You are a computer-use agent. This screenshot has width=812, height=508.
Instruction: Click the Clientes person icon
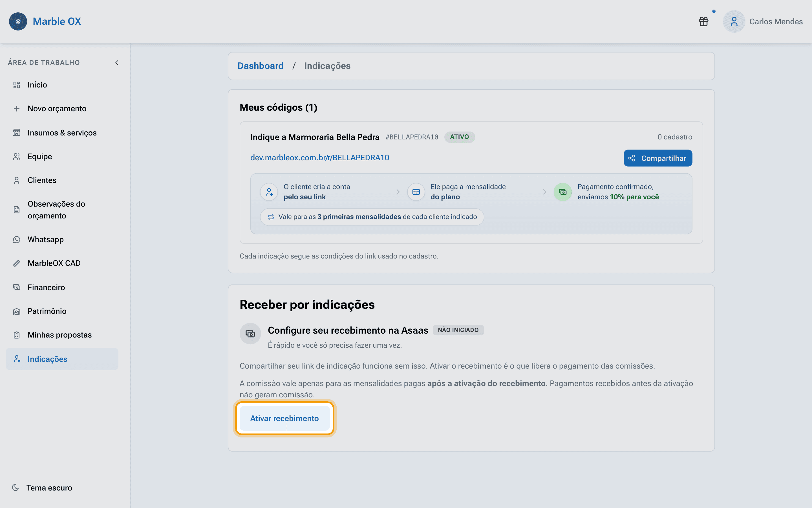(16, 180)
